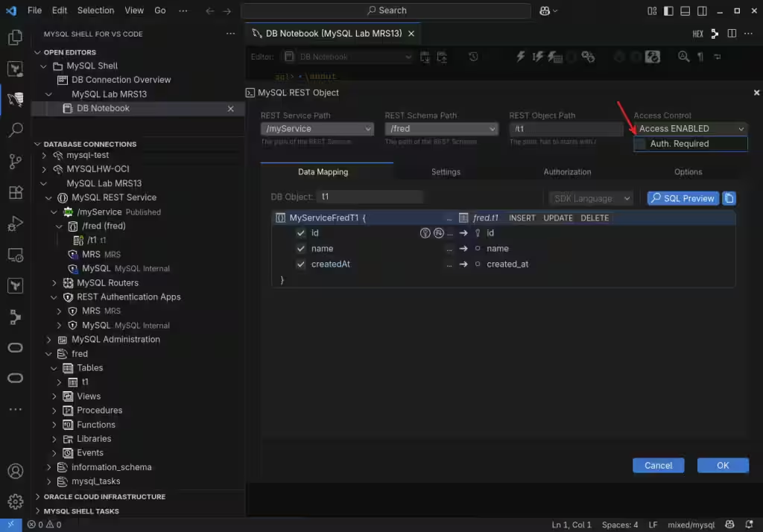This screenshot has width=763, height=532.
Task: Open the Manage gear icon
Action: click(15, 501)
